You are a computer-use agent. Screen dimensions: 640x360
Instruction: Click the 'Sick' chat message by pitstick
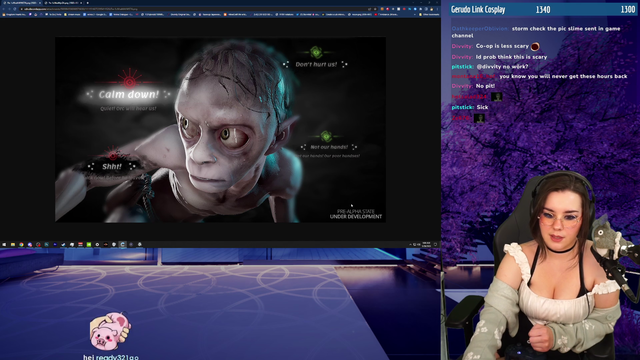pyautogui.click(x=482, y=107)
